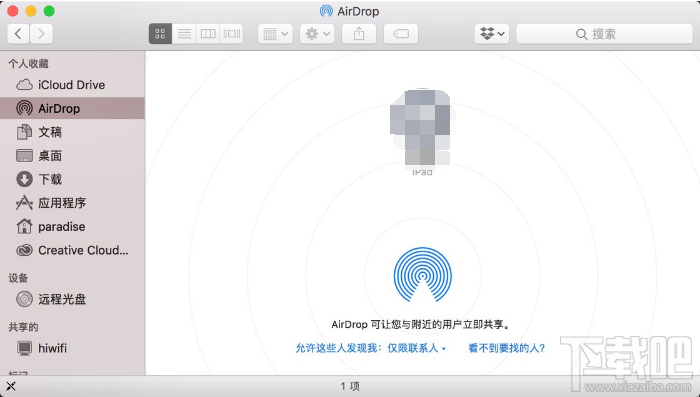Screen dimensions: 700x397
Task: Switch to Cover Flow view
Action: [x=232, y=34]
